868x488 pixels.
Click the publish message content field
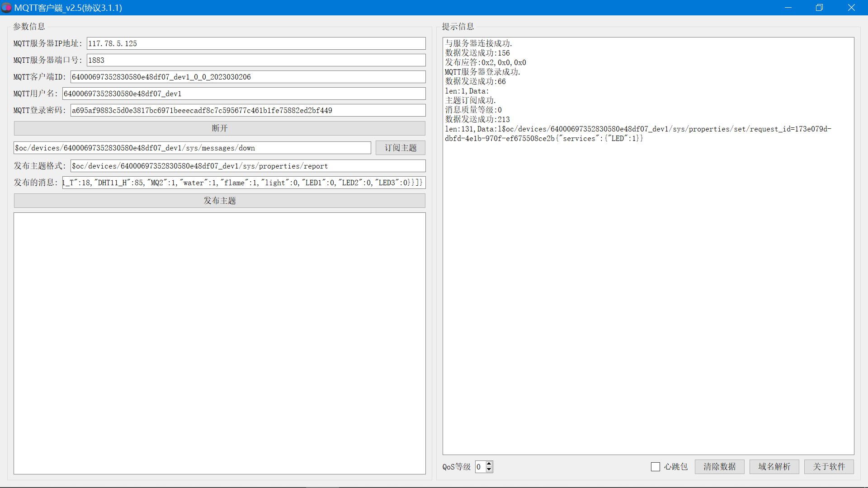click(244, 183)
